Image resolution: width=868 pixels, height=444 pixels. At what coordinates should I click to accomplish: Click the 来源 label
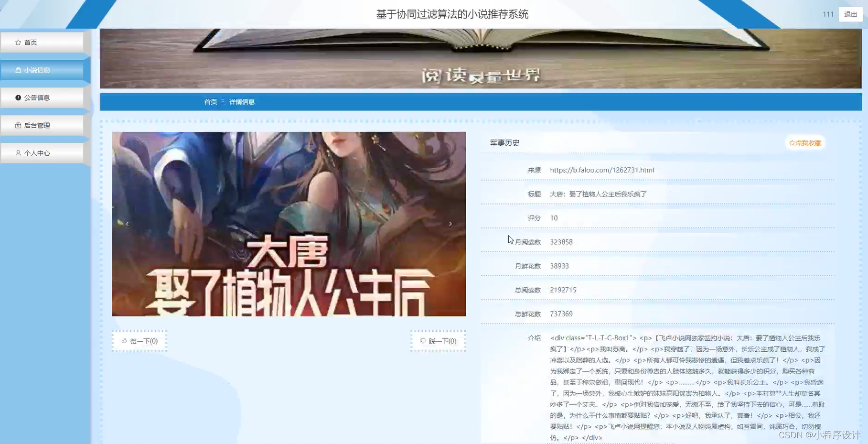pos(534,170)
